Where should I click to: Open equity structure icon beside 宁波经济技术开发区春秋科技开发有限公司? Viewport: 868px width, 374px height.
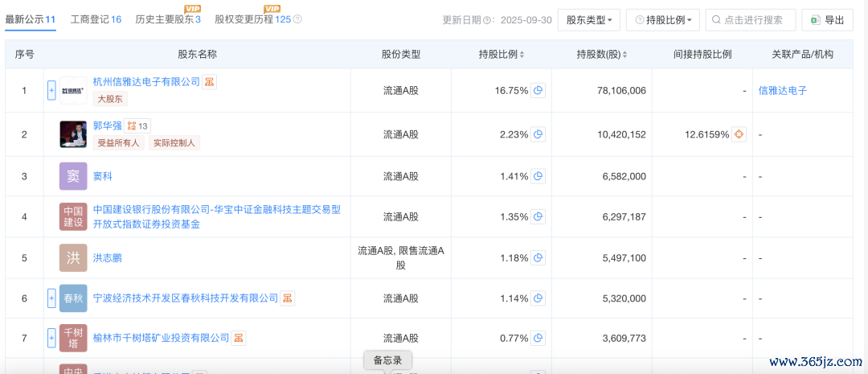287,298
